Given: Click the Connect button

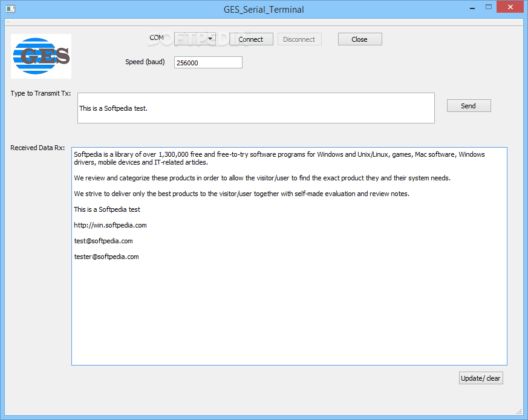Looking at the screenshot, I should tap(251, 39).
